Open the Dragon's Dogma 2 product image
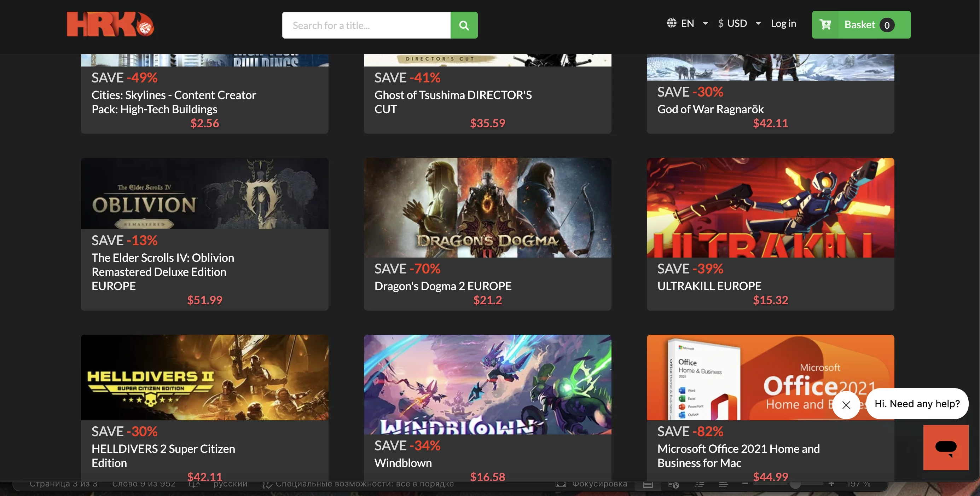 [x=487, y=207]
